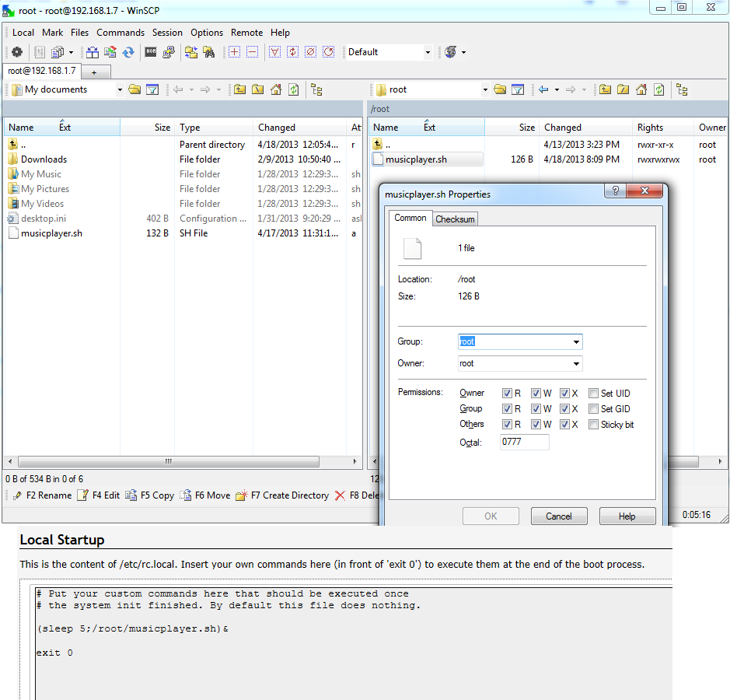Click the remote panel Back arrow

pos(543,89)
